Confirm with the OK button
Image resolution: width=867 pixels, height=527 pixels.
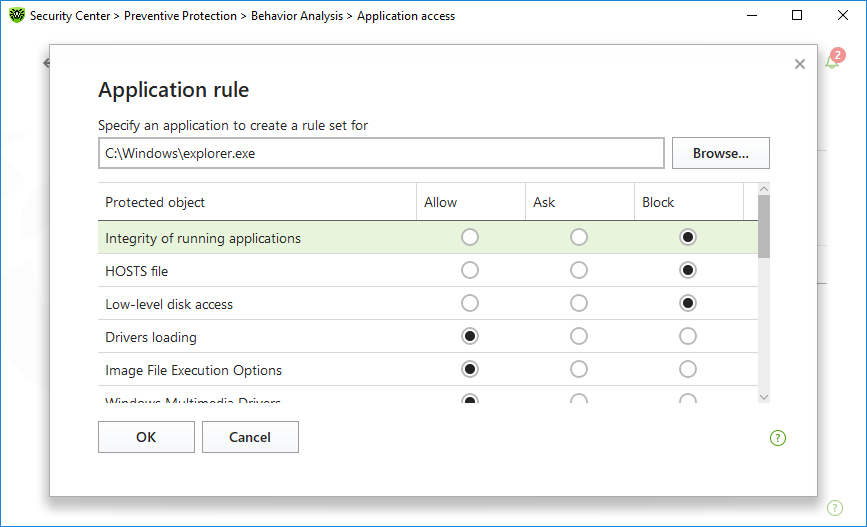click(x=147, y=437)
